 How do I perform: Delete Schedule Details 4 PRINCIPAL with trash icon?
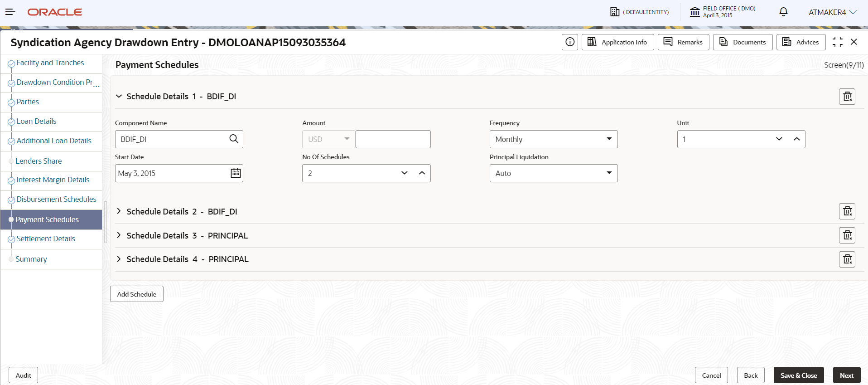(847, 259)
